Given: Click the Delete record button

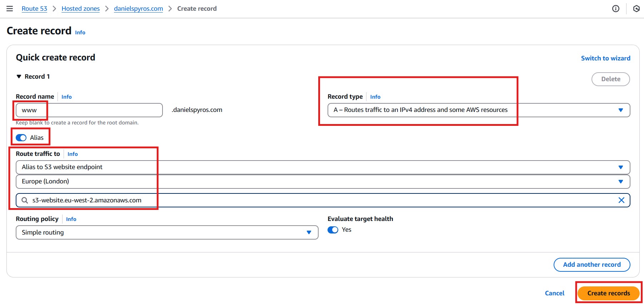Looking at the screenshot, I should point(610,79).
